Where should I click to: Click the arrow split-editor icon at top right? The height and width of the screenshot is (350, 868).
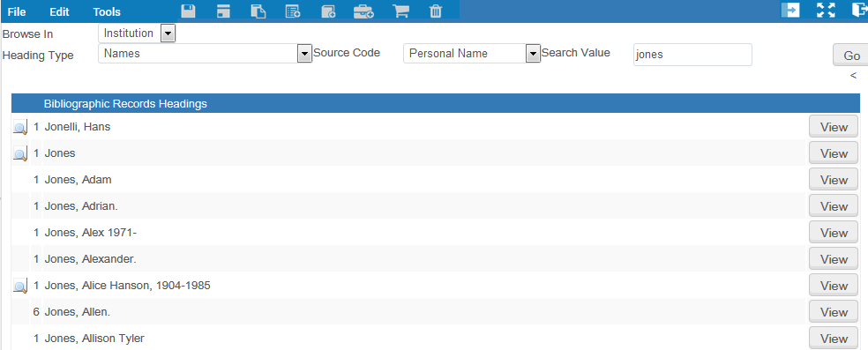click(790, 10)
